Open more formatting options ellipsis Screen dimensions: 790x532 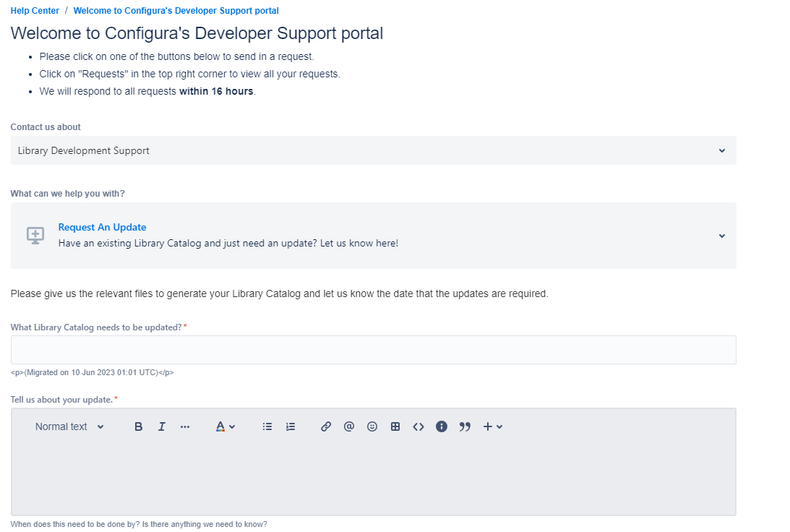(x=185, y=426)
